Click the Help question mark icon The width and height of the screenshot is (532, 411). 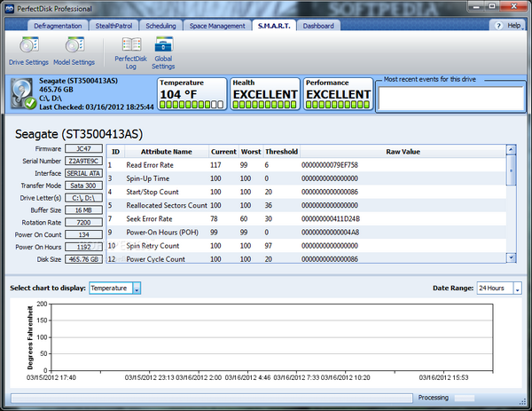tap(498, 26)
